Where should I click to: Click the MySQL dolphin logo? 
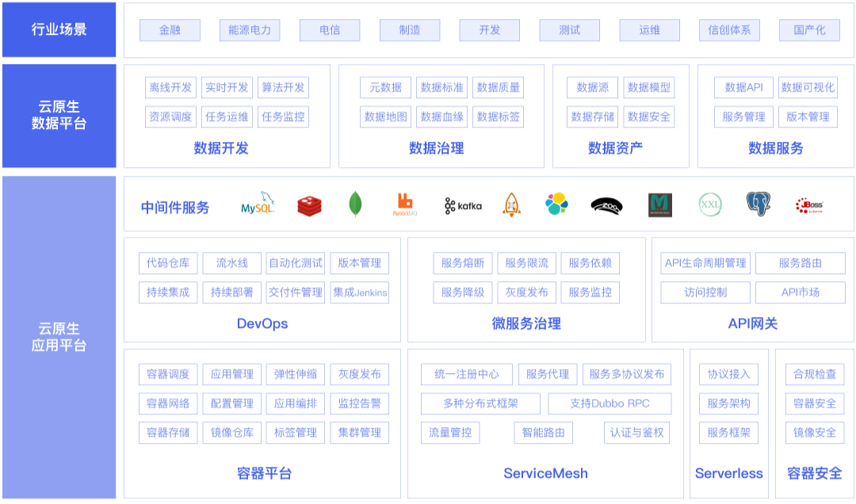[258, 203]
